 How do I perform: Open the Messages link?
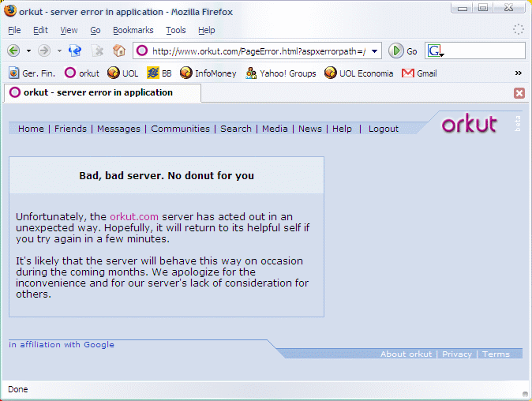(118, 129)
